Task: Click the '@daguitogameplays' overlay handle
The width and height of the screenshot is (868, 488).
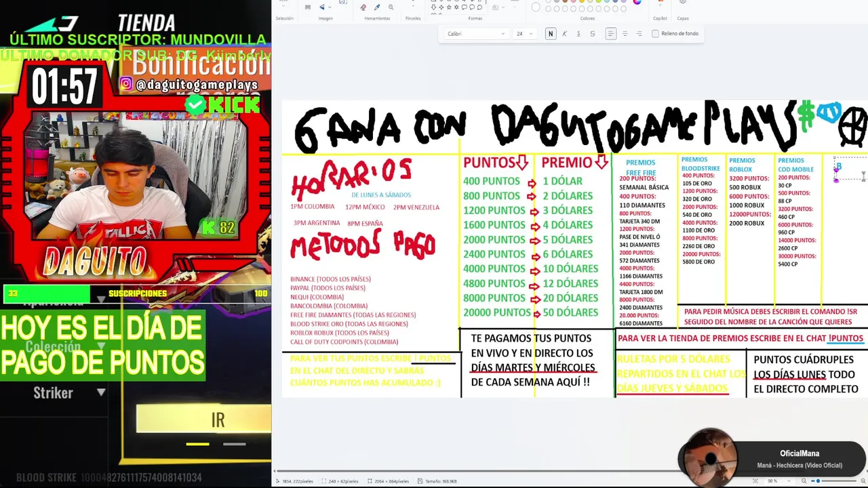Action: [197, 85]
